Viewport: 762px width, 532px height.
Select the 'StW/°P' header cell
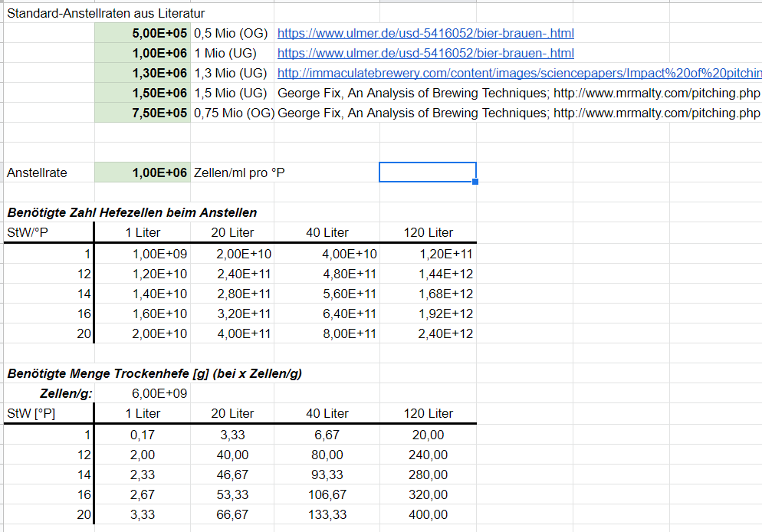coord(28,233)
